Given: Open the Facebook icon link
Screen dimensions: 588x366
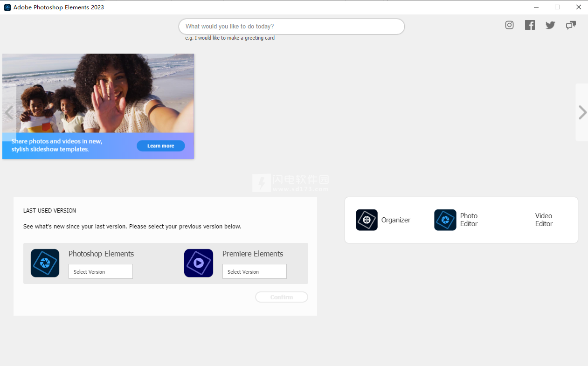Looking at the screenshot, I should pyautogui.click(x=530, y=25).
